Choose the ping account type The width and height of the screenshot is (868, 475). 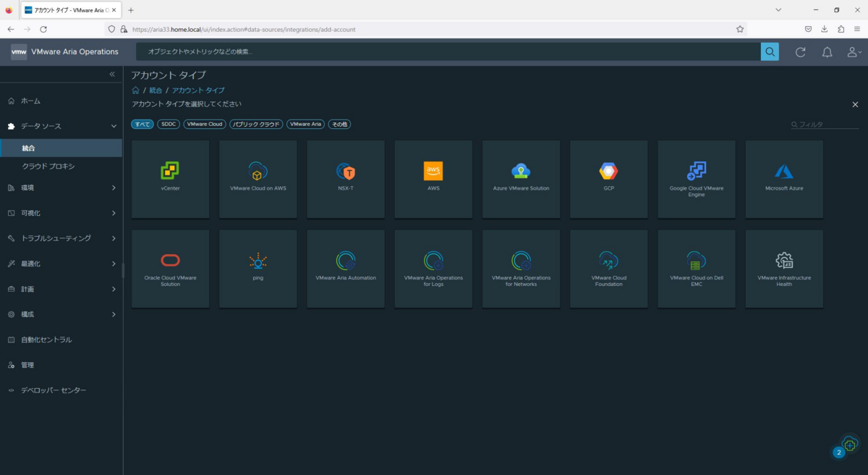[258, 269]
